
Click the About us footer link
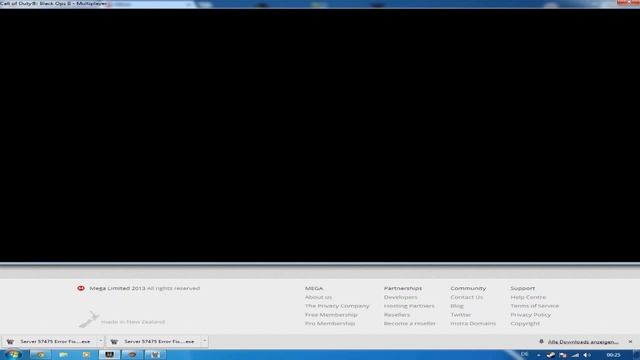tap(318, 297)
